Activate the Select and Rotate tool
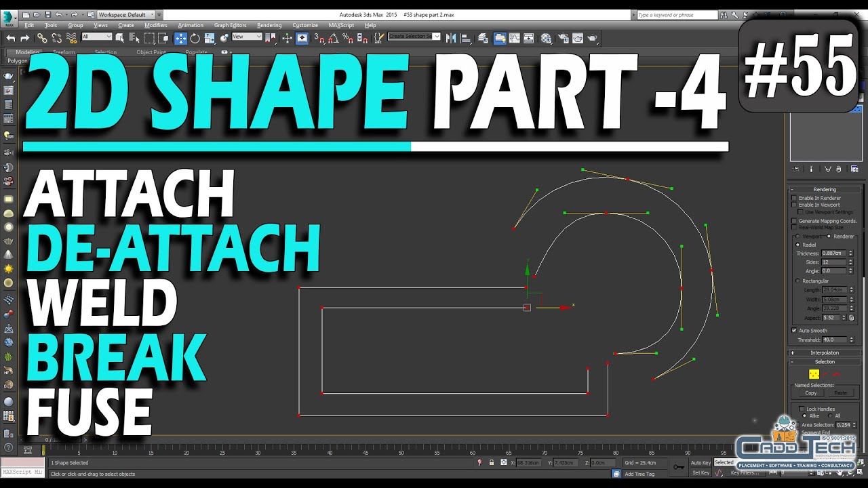Image resolution: width=868 pixels, height=488 pixels. coord(195,38)
